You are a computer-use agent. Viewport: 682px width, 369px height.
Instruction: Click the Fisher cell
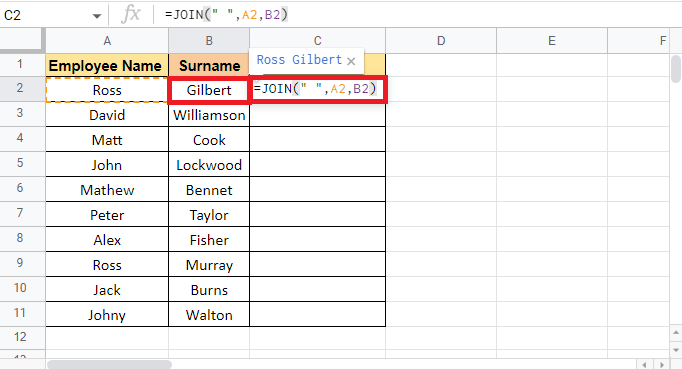click(209, 240)
